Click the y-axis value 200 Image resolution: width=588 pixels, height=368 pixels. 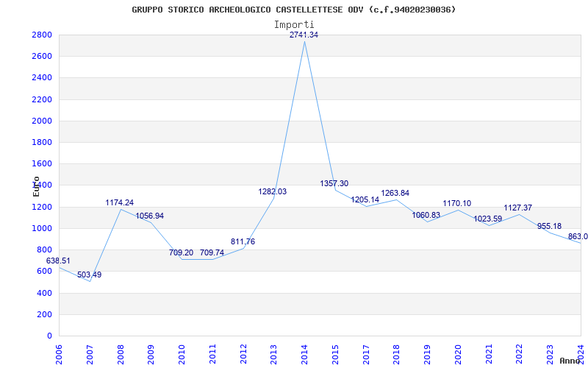click(x=44, y=314)
